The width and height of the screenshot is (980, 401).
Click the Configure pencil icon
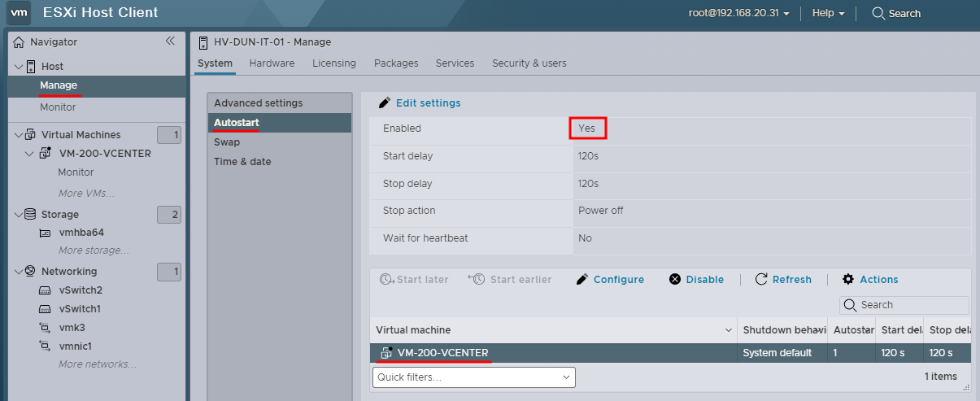pos(581,280)
